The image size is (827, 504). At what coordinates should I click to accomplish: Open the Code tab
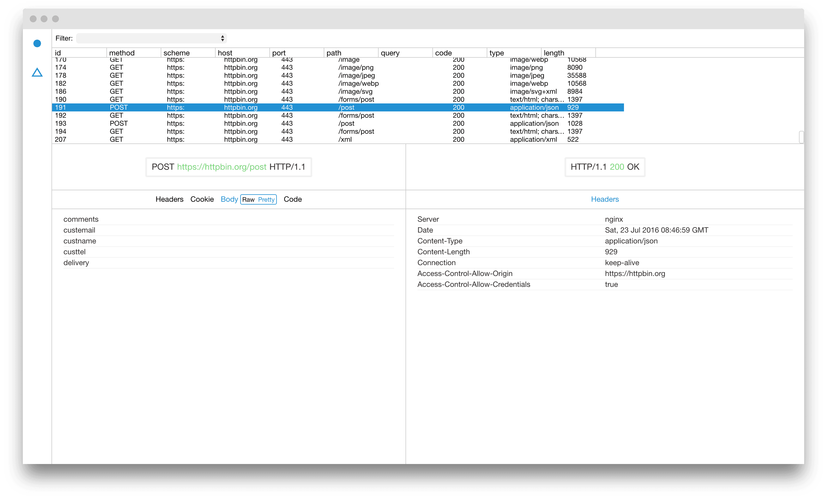pyautogui.click(x=293, y=199)
